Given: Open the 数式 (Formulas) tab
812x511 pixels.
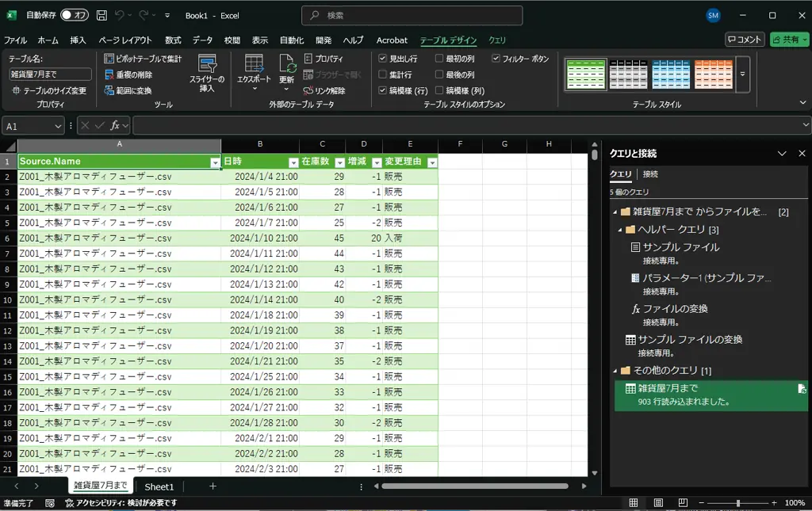Looking at the screenshot, I should [x=173, y=40].
